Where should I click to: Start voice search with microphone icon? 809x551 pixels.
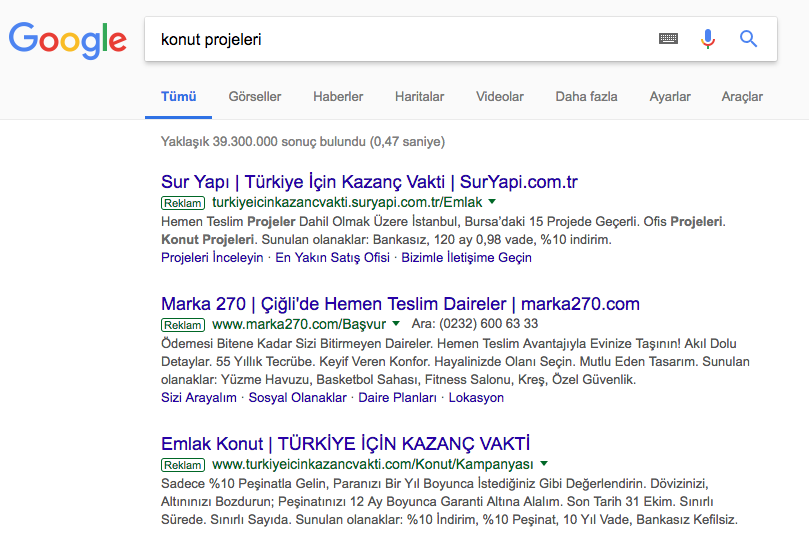click(x=708, y=39)
